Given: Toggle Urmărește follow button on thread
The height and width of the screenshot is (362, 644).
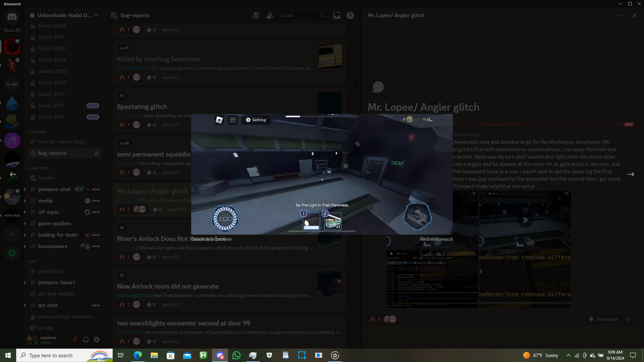Looking at the screenshot, I should (603, 319).
